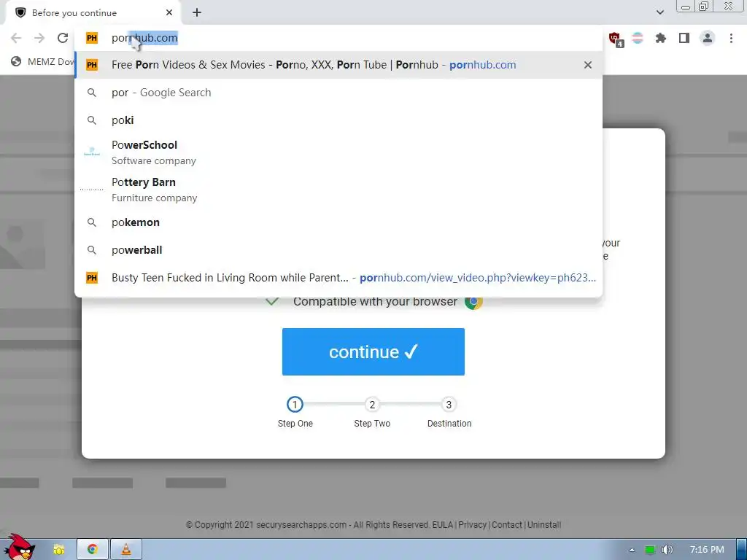Click the magnifier icon beside 'powerball'

coord(92,250)
